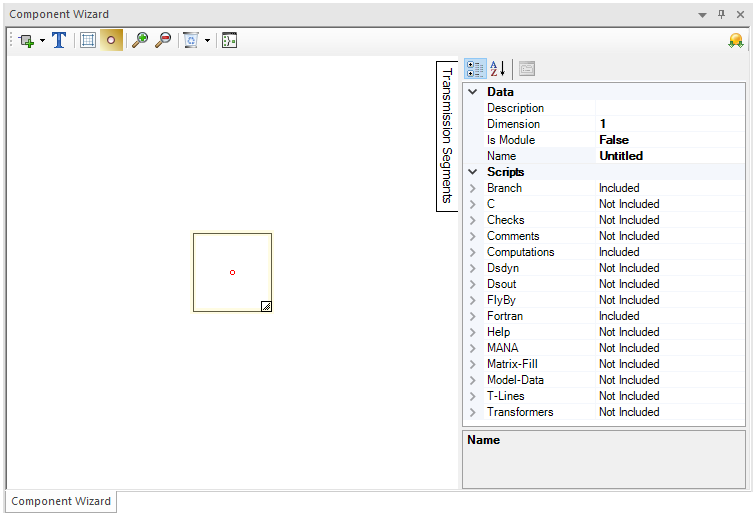756x516 pixels.
Task: Click the add new graphic object icon
Action: coord(26,41)
